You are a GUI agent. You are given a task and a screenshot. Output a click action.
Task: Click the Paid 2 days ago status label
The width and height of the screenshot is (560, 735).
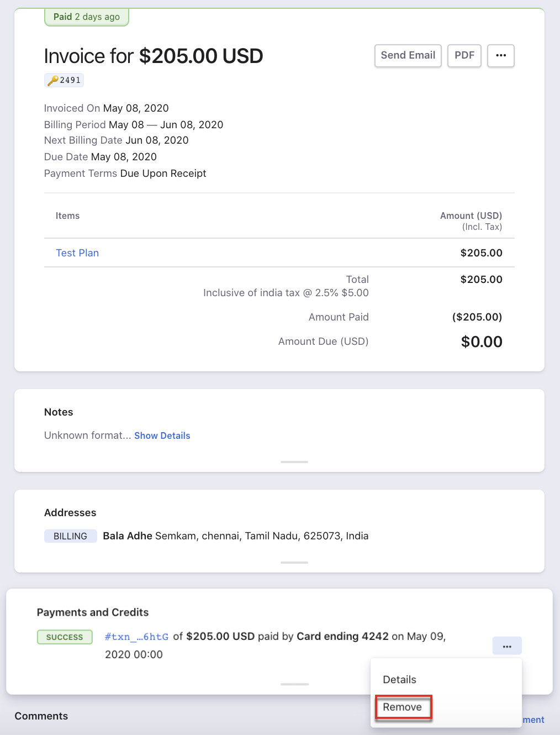click(x=87, y=17)
